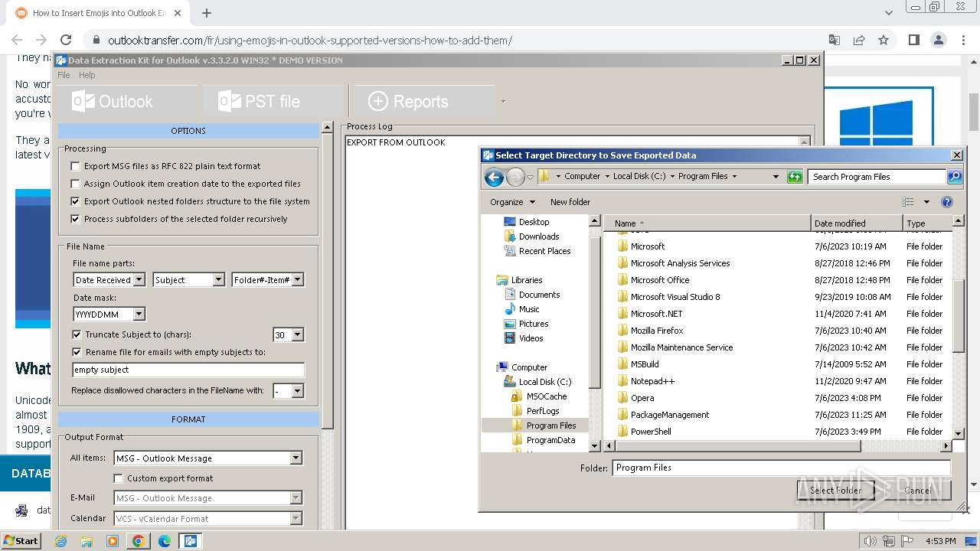Click Cancel in the folder dialog
This screenshot has height=551, width=980.
click(x=916, y=491)
